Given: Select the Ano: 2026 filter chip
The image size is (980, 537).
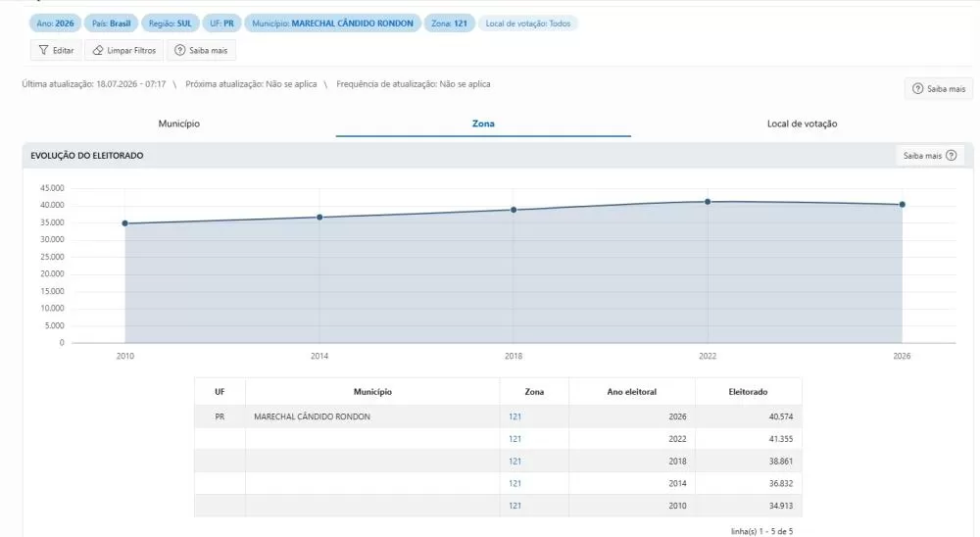Looking at the screenshot, I should pyautogui.click(x=55, y=24).
